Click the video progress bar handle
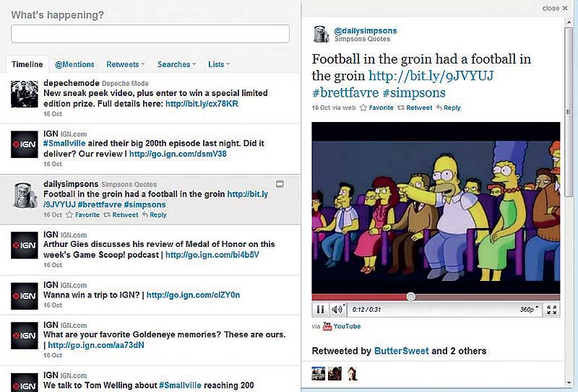578x392 pixels. click(410, 297)
